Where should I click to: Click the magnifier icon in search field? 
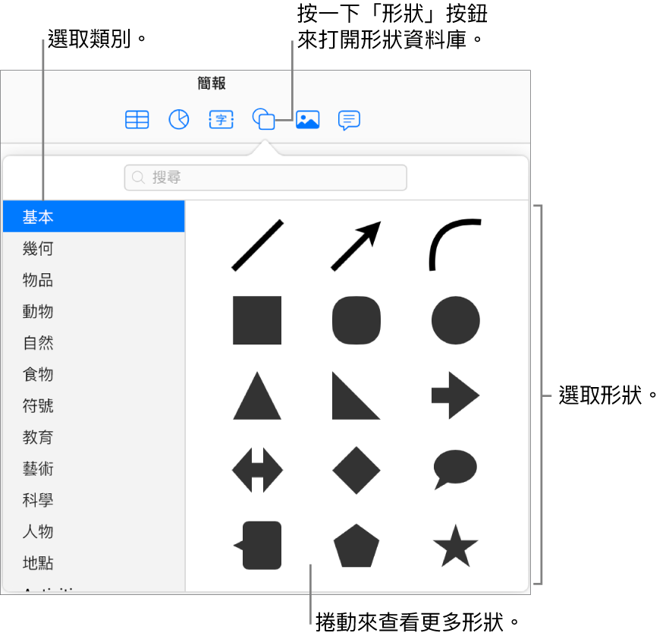pos(138,177)
